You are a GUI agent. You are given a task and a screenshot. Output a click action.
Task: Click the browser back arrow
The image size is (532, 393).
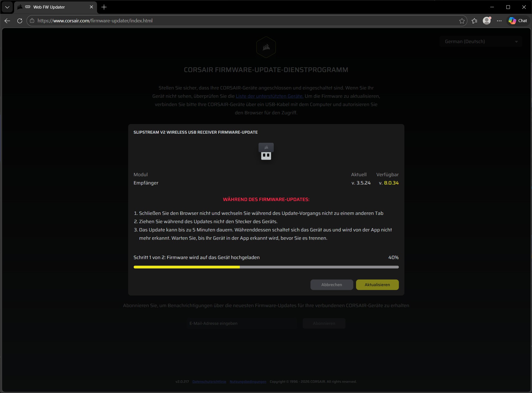point(7,21)
